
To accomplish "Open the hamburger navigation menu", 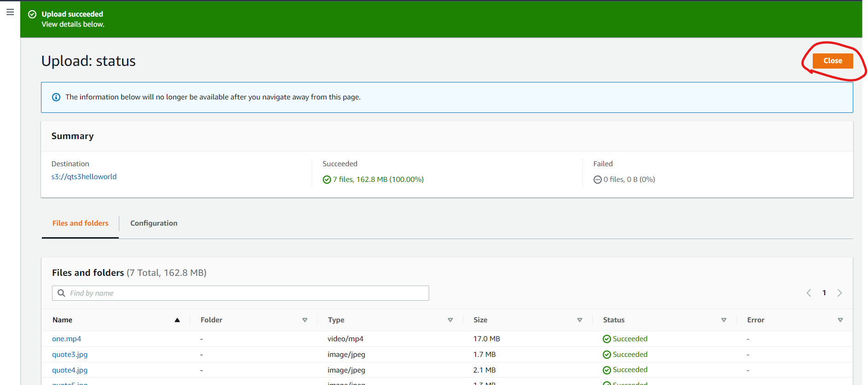I will tap(10, 12).
